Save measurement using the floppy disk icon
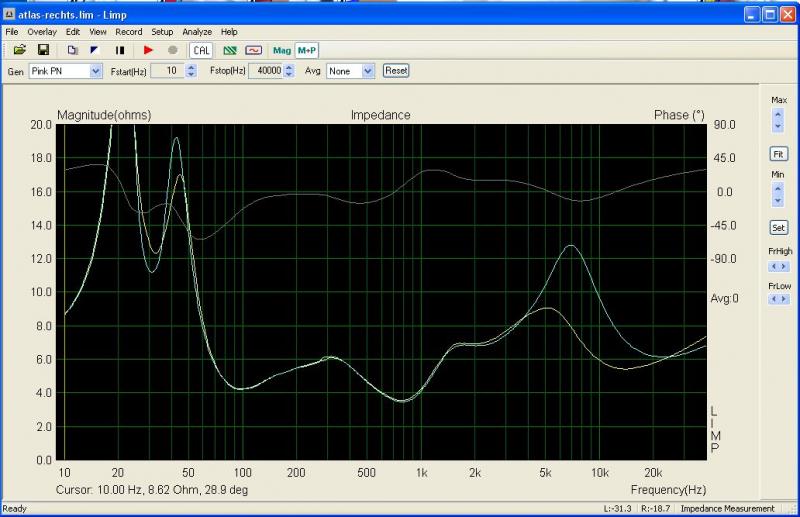The width and height of the screenshot is (800, 517). point(43,49)
